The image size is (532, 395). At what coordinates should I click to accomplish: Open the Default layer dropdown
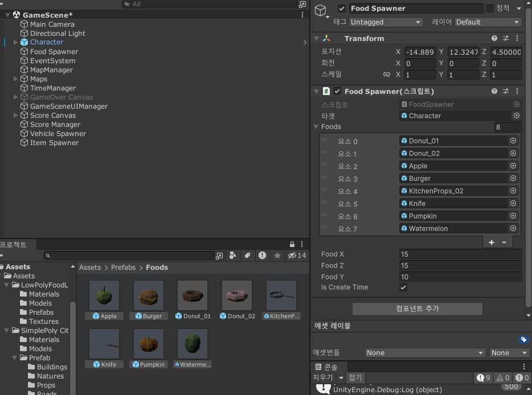click(488, 22)
